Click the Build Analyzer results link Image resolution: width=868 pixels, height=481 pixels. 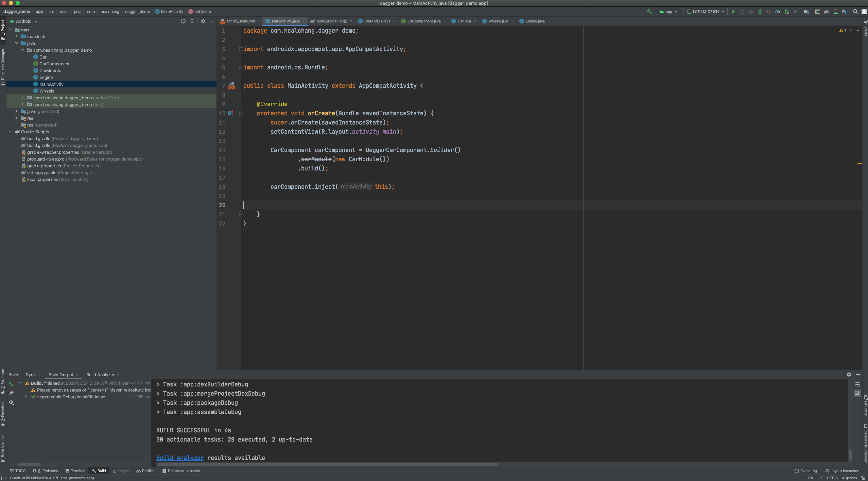180,458
